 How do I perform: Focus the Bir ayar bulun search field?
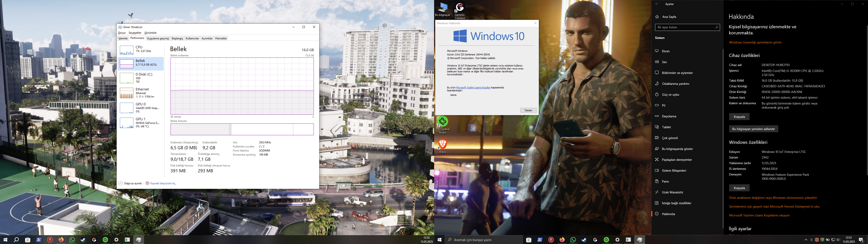click(687, 27)
